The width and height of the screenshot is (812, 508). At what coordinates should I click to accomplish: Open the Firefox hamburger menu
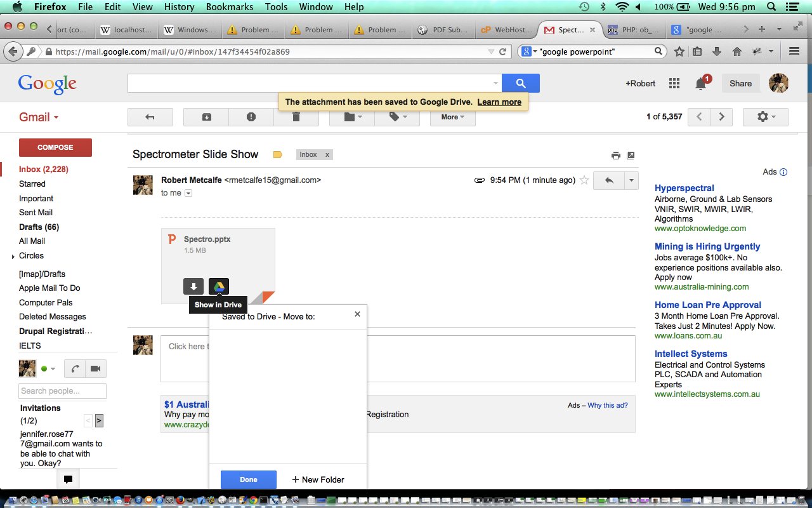[x=794, y=51]
